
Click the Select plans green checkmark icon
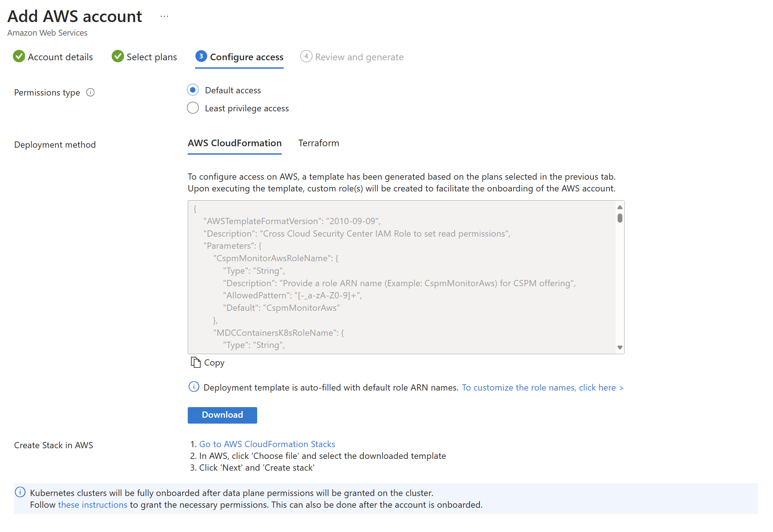[118, 57]
